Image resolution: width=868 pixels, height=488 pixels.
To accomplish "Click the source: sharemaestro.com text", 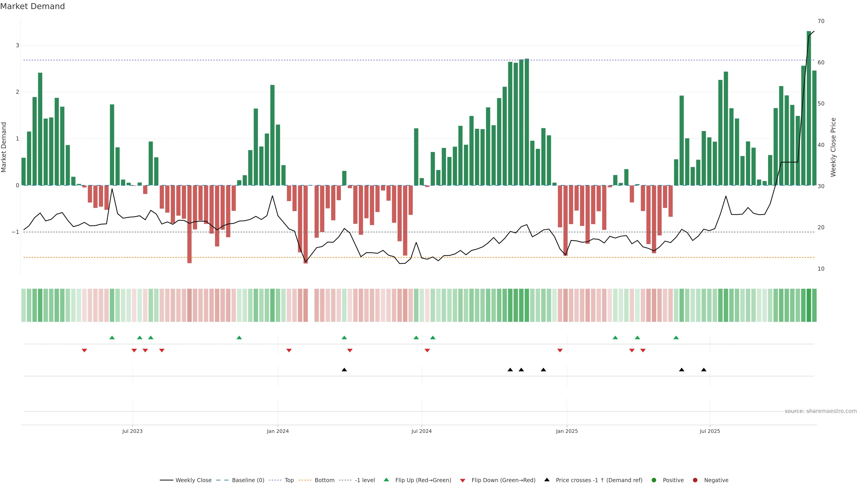I will [x=821, y=411].
